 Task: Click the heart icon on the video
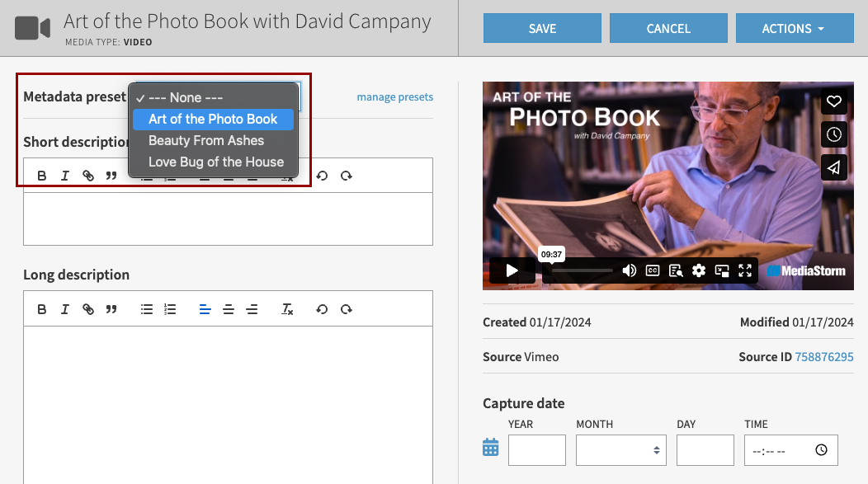[834, 101]
